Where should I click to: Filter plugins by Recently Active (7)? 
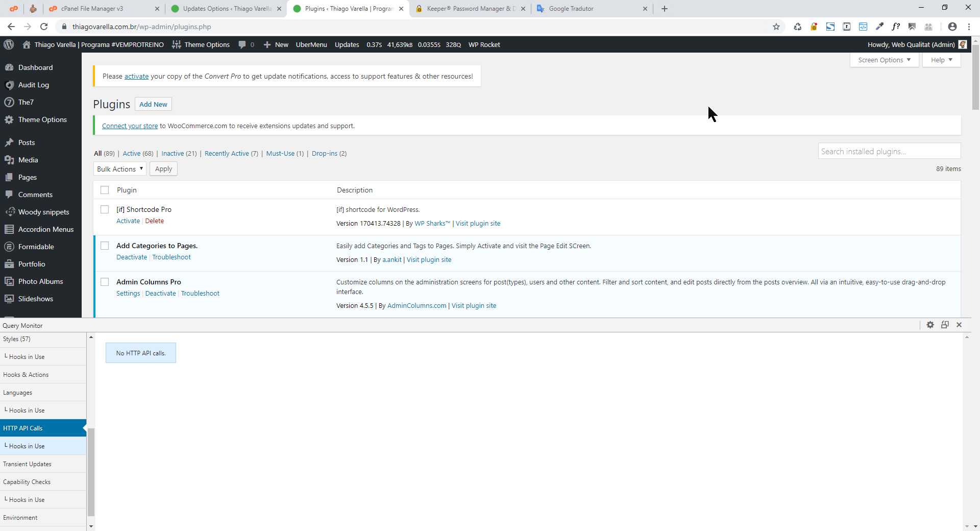(231, 154)
